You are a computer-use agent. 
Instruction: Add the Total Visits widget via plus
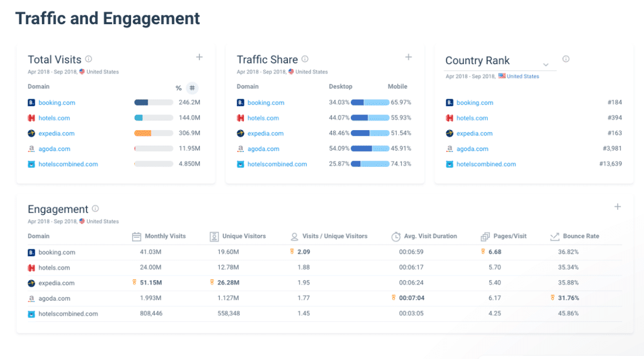pyautogui.click(x=199, y=57)
